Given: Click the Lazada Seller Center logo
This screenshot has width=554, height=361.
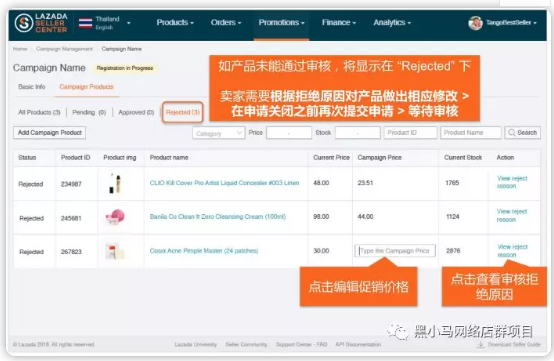Looking at the screenshot, I should coord(41,23).
